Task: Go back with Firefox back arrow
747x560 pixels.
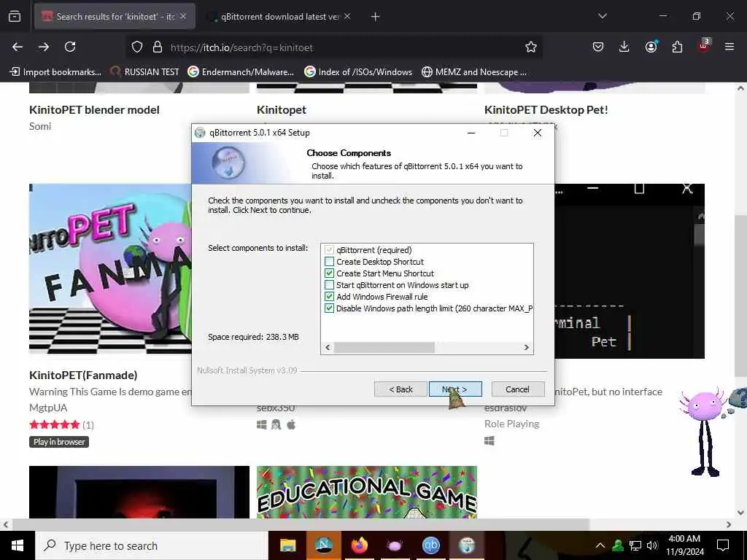Action: [x=18, y=47]
